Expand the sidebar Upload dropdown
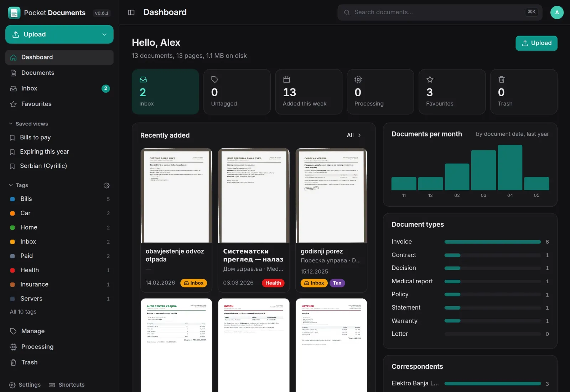 (104, 35)
